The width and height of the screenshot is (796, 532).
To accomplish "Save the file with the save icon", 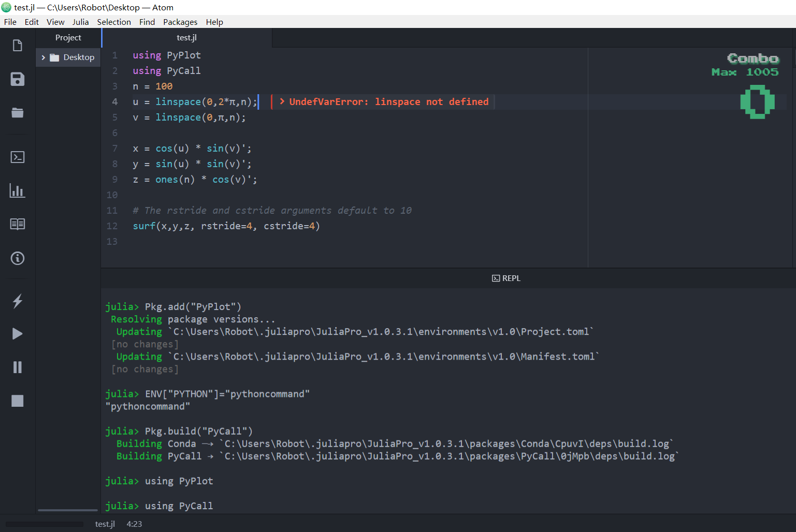I will (17, 79).
